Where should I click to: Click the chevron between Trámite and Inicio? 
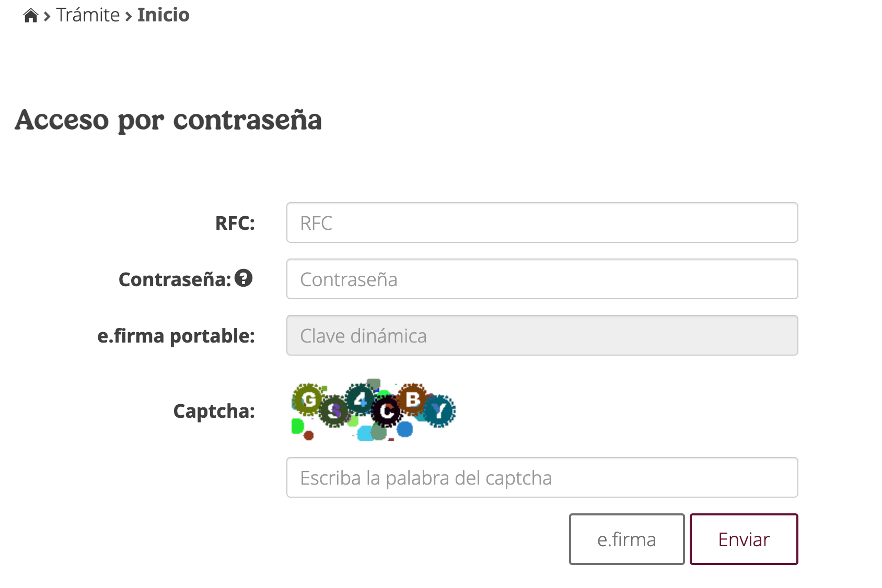(127, 15)
